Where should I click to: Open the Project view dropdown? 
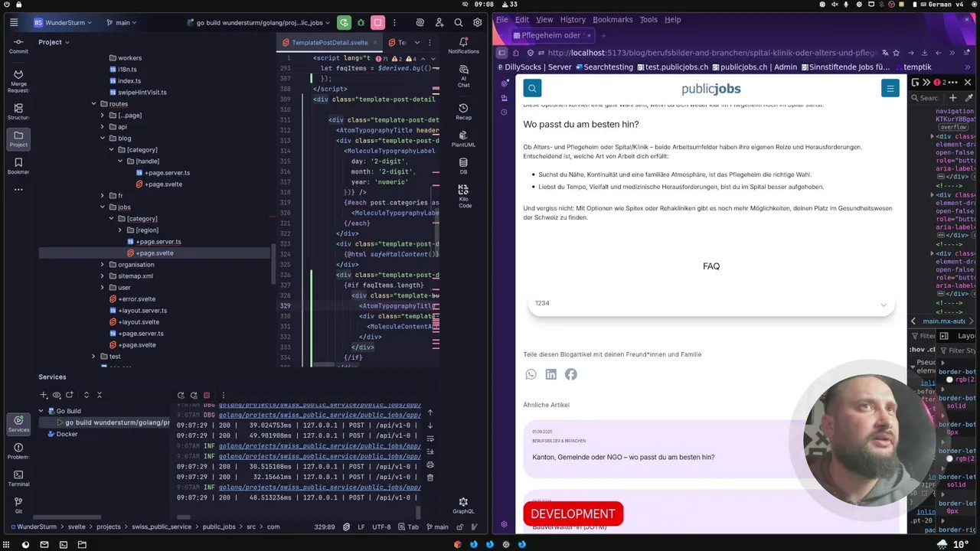[54, 42]
